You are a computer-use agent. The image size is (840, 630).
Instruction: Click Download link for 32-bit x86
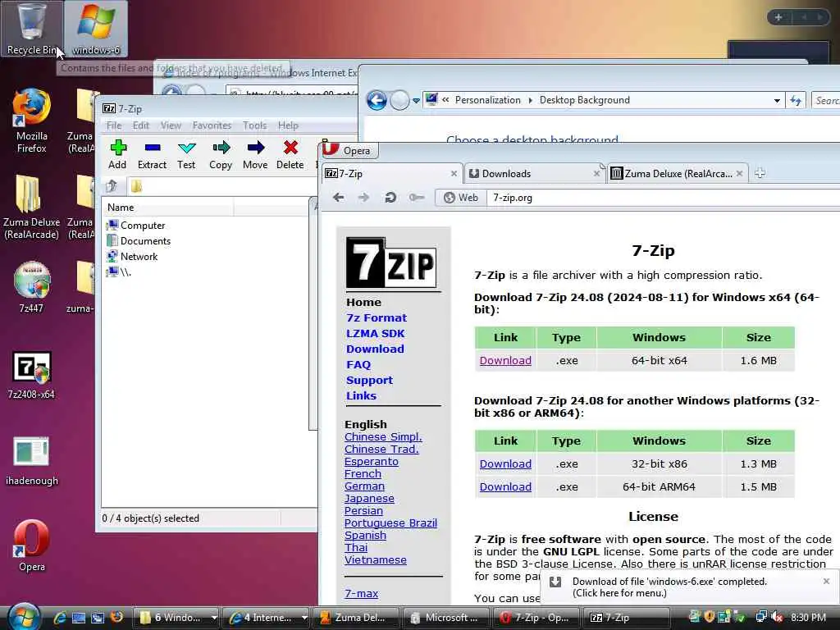[x=505, y=464]
